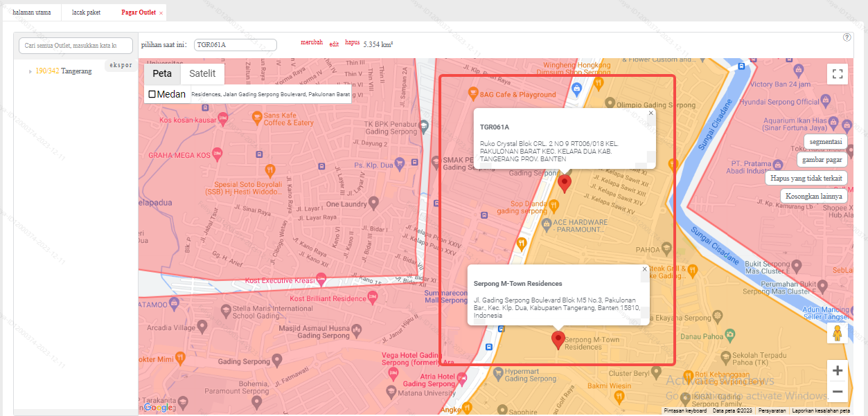
Task: Select the Pagar Outlet tab
Action: (138, 12)
